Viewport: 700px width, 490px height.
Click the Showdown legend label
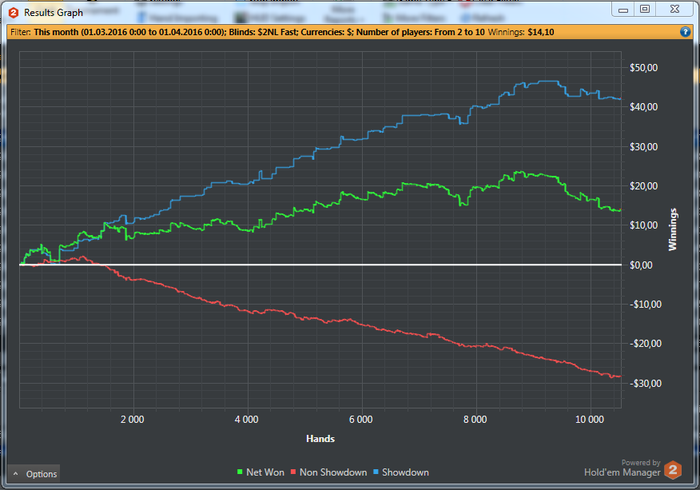pos(405,472)
